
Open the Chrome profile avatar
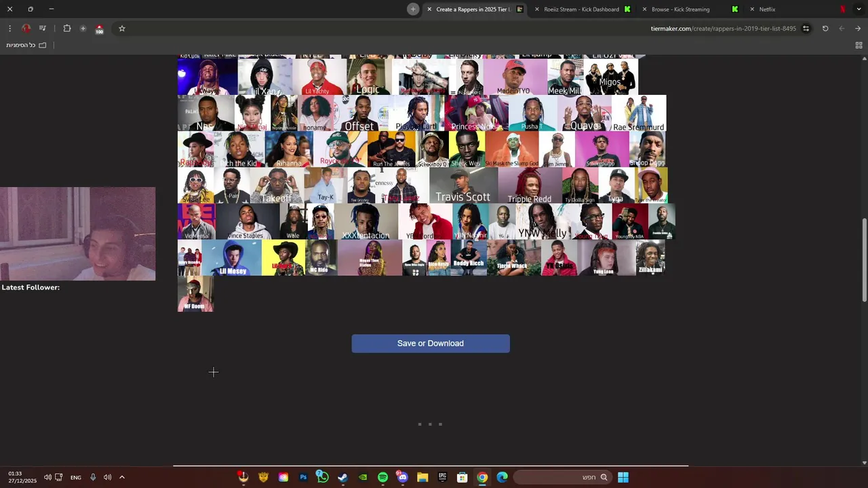[26, 28]
